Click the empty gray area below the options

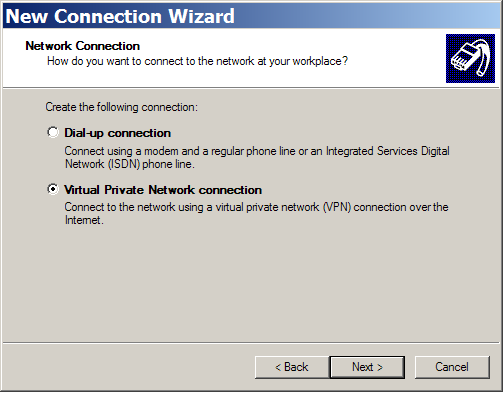251,283
